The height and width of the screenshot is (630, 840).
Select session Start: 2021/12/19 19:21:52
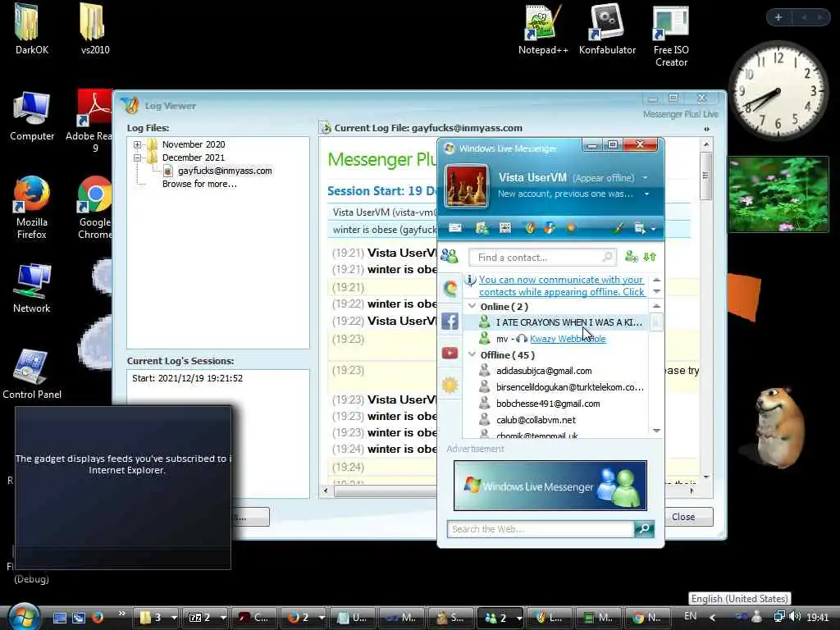tap(188, 378)
